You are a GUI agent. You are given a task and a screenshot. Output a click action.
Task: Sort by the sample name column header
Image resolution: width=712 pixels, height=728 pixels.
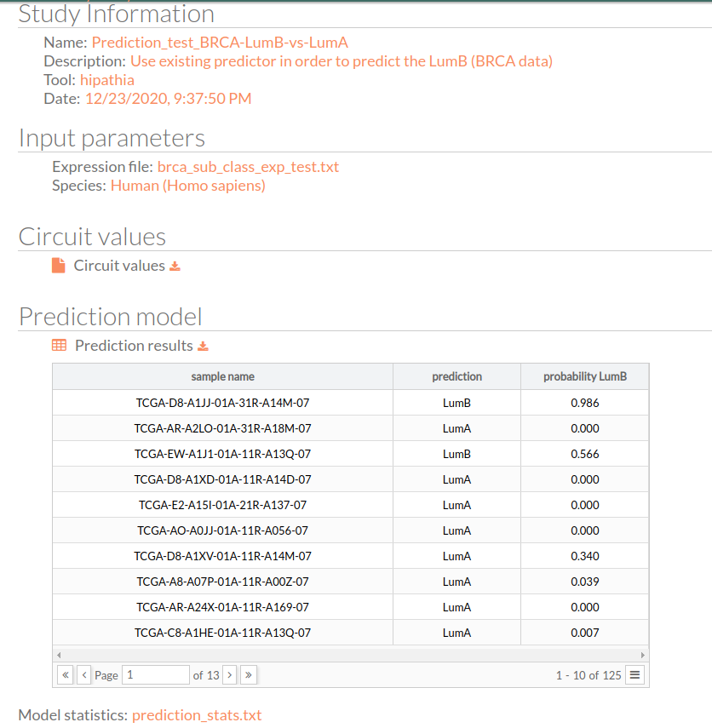tap(223, 376)
